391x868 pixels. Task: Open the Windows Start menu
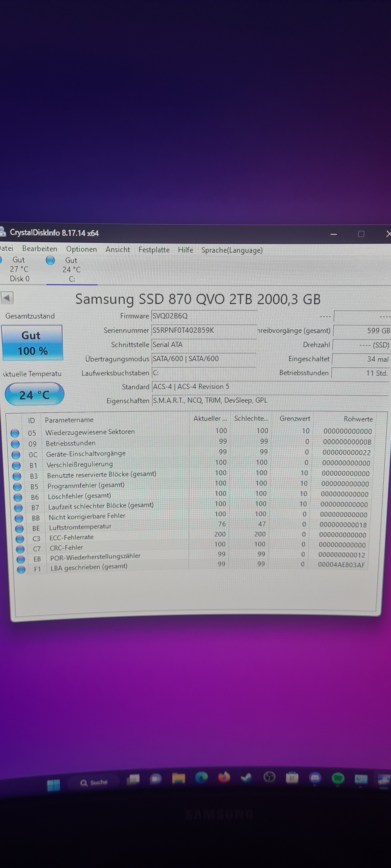(x=54, y=786)
